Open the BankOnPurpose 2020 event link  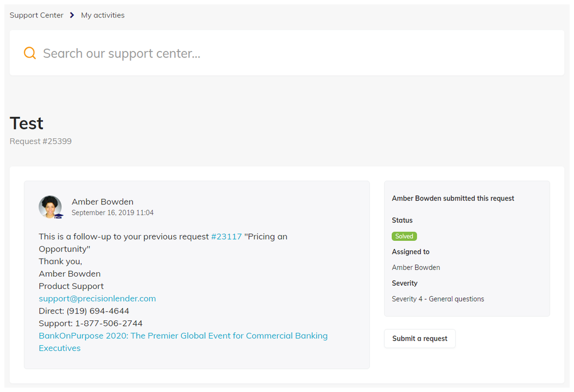click(x=183, y=336)
